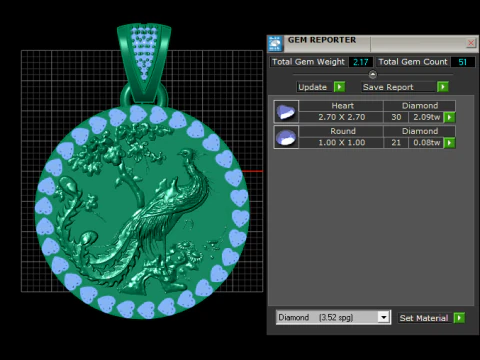Screen dimensions: 480x360
Task: Click the Total Gem Weight value 2.17
Action: [x=361, y=62]
